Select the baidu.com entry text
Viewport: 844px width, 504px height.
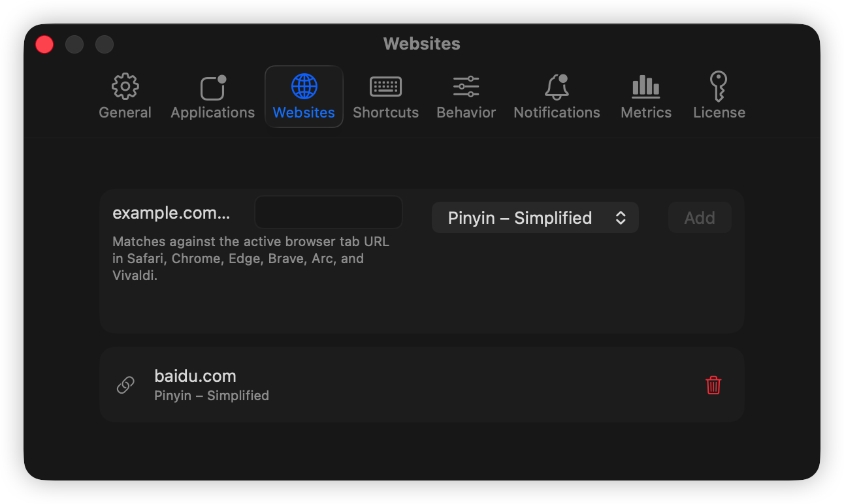click(x=195, y=376)
